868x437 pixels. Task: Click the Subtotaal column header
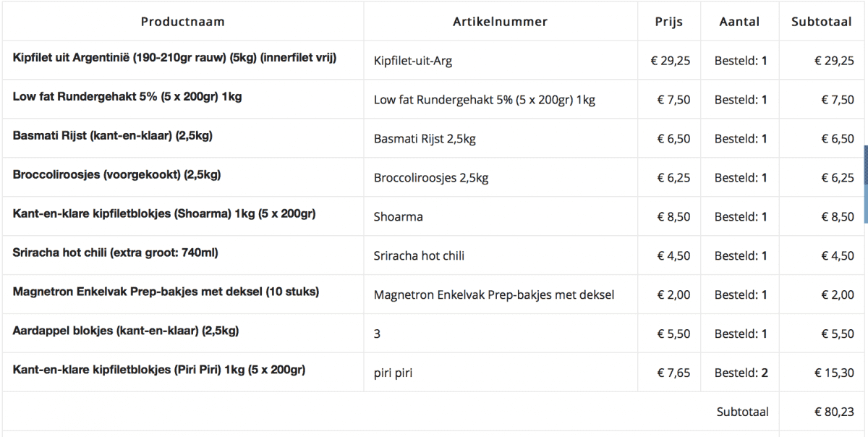[821, 22]
